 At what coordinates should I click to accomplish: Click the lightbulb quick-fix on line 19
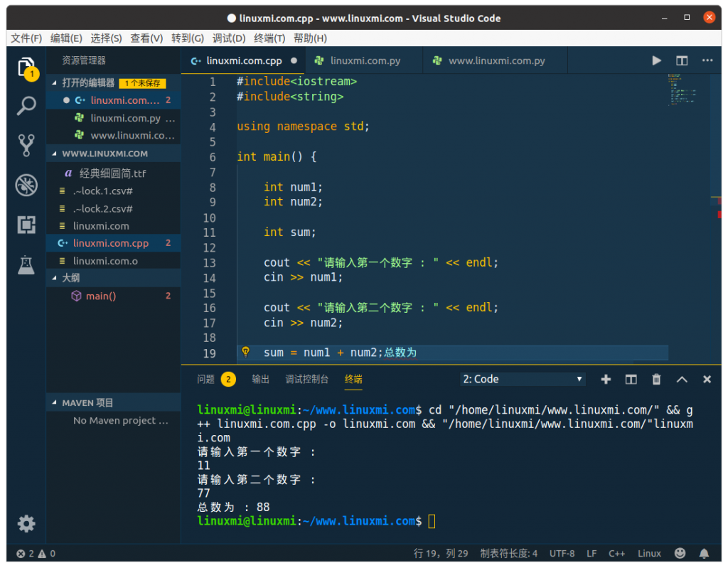point(245,352)
